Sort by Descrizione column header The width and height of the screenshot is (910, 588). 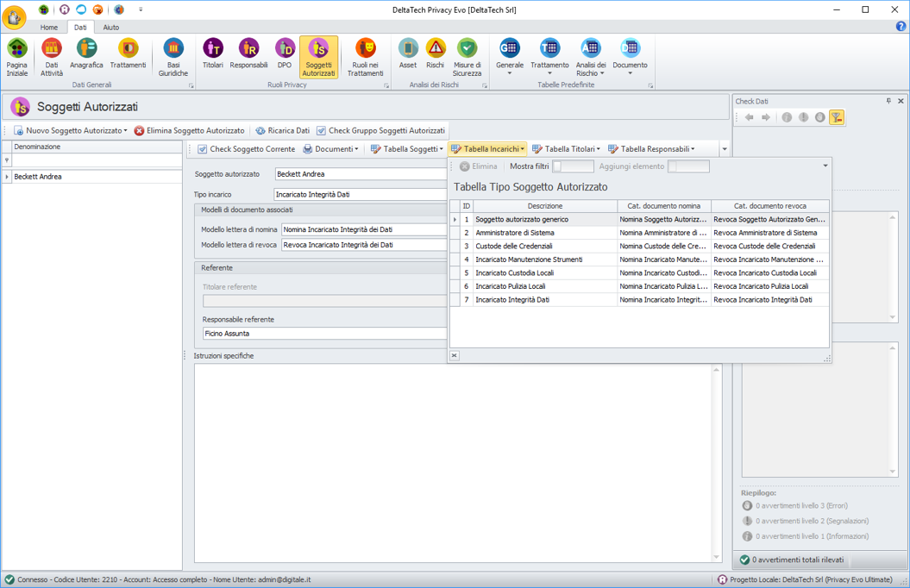[x=545, y=206]
